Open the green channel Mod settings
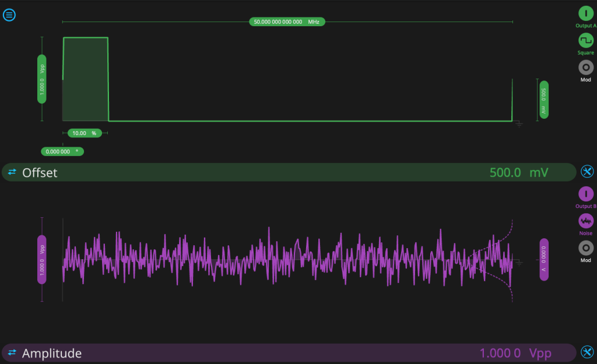The width and height of the screenshot is (597, 364). click(586, 67)
